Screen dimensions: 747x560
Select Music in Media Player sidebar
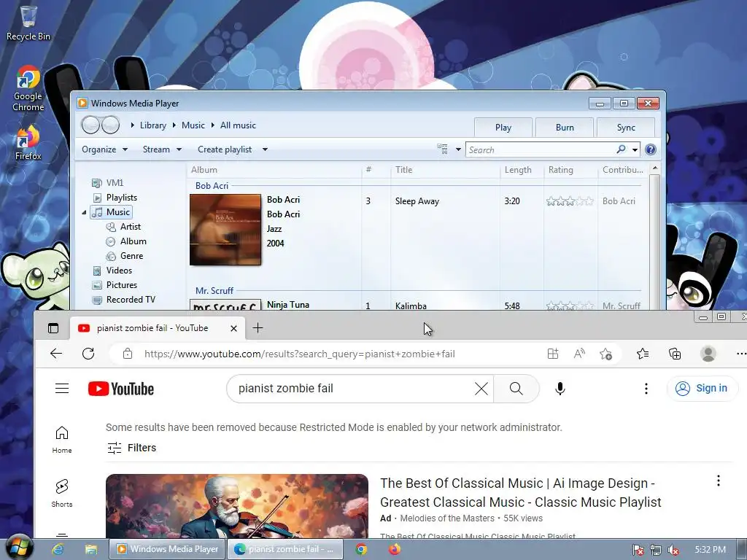click(112, 212)
